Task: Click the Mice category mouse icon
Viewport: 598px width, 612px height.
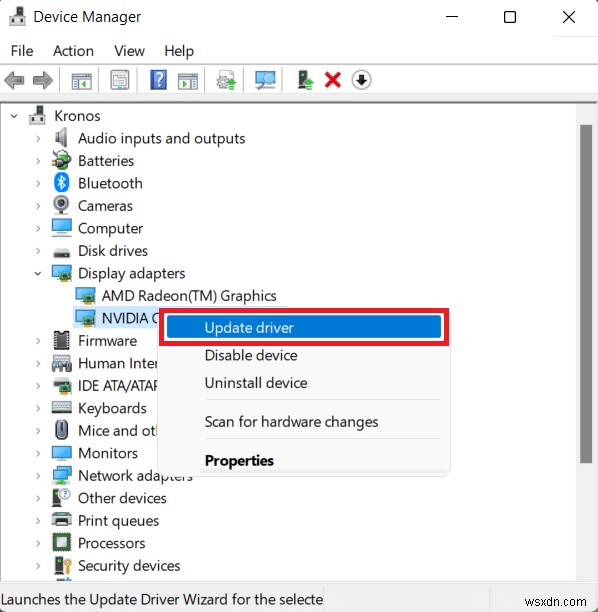Action: [61, 430]
